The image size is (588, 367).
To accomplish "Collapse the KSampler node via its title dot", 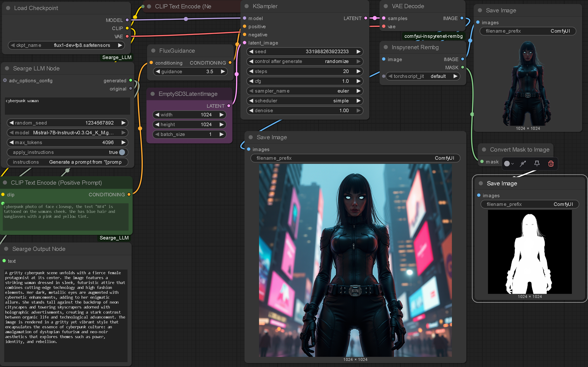I will click(247, 6).
